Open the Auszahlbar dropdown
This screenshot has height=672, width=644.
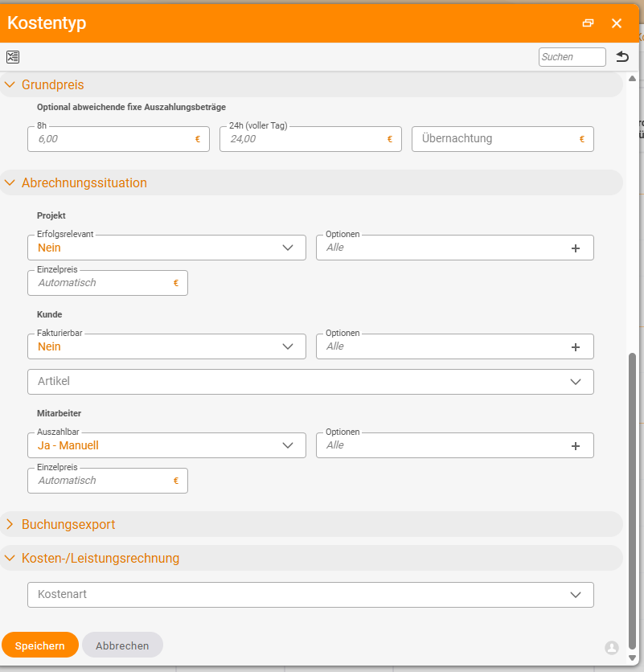click(x=166, y=445)
